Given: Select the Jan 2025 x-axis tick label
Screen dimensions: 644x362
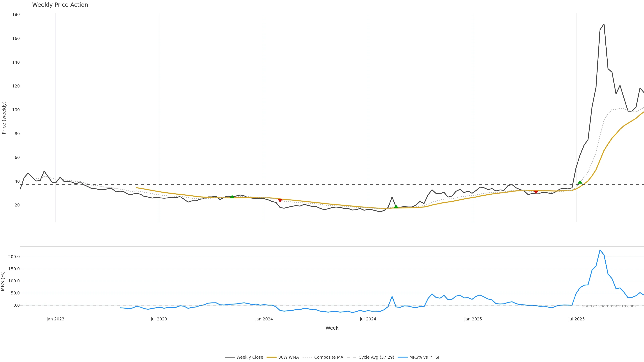Looking at the screenshot, I should tap(473, 319).
